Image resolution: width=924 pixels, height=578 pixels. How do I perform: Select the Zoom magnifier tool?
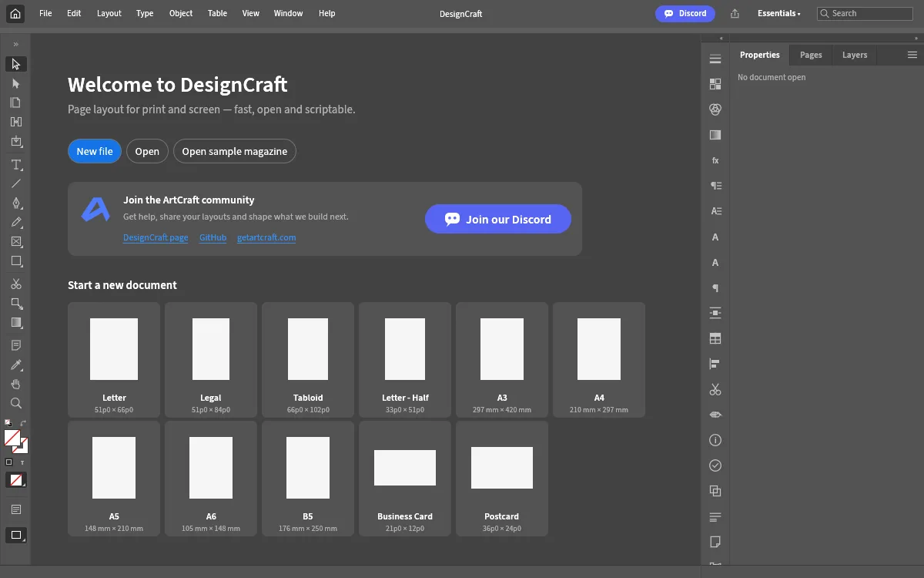point(16,403)
